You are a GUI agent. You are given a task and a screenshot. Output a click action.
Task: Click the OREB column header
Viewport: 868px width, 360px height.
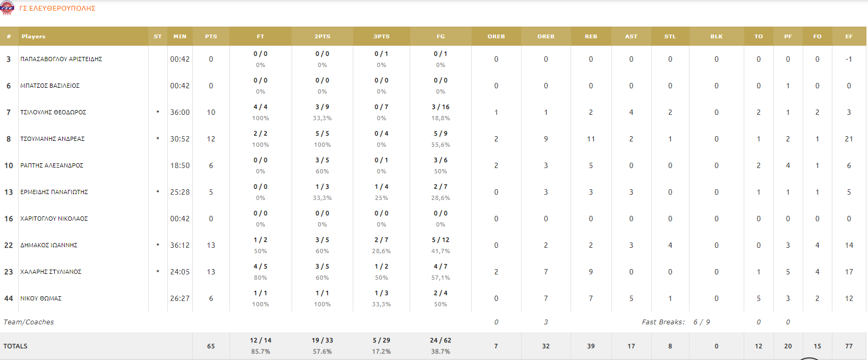coord(496,37)
